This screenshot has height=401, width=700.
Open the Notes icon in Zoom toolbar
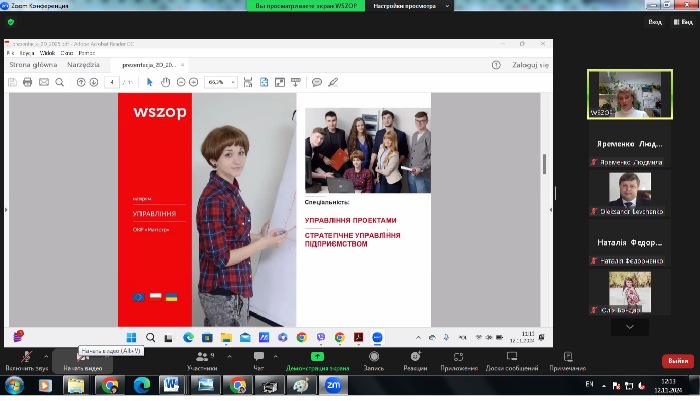tap(567, 357)
